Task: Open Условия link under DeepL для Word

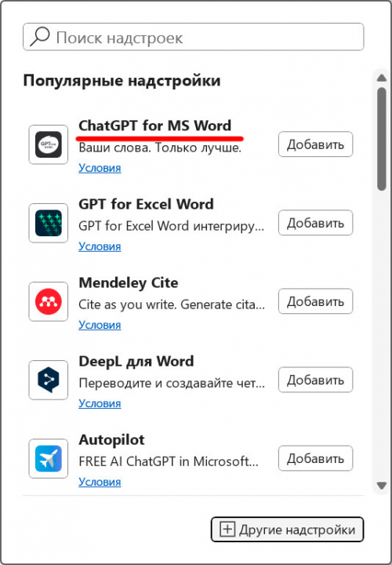Action: tap(100, 403)
